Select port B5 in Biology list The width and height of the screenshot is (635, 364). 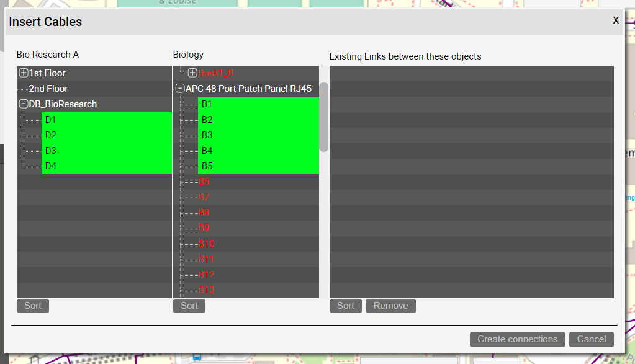tap(207, 166)
